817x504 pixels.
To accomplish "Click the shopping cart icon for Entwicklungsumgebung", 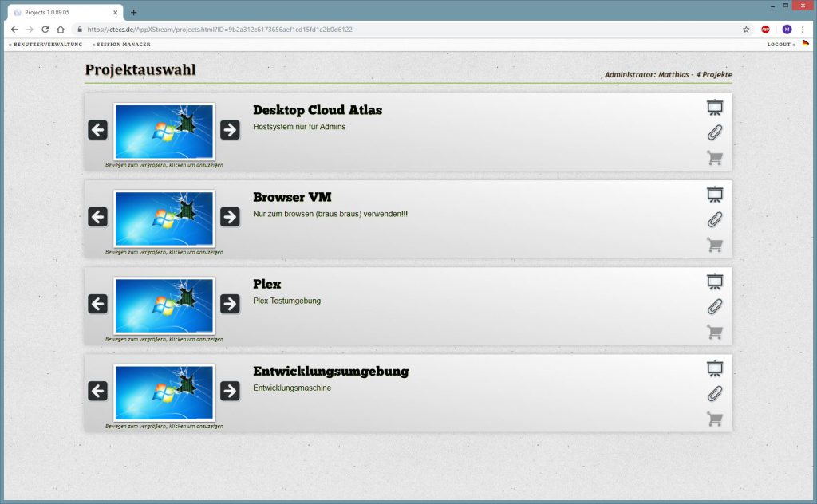I will click(x=714, y=419).
